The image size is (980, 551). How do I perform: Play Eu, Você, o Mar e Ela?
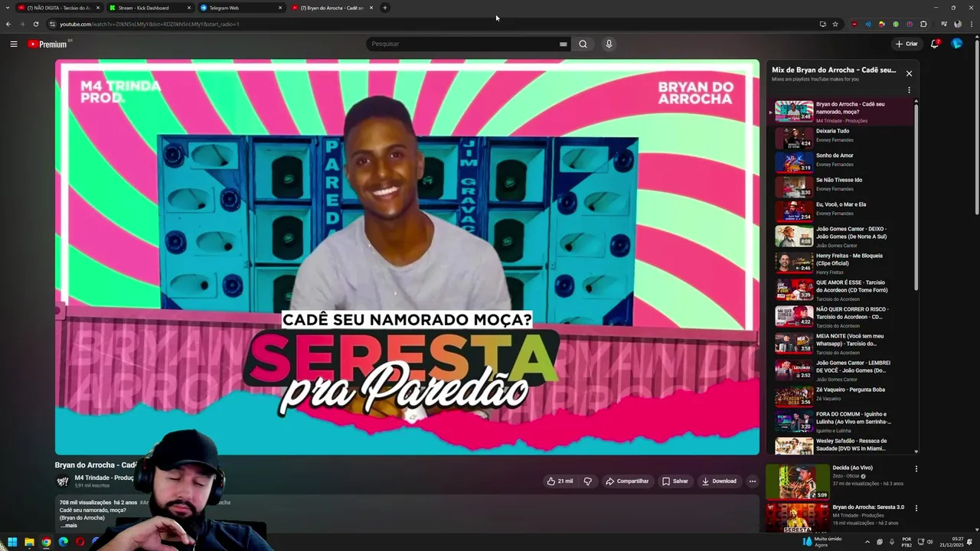[842, 210]
